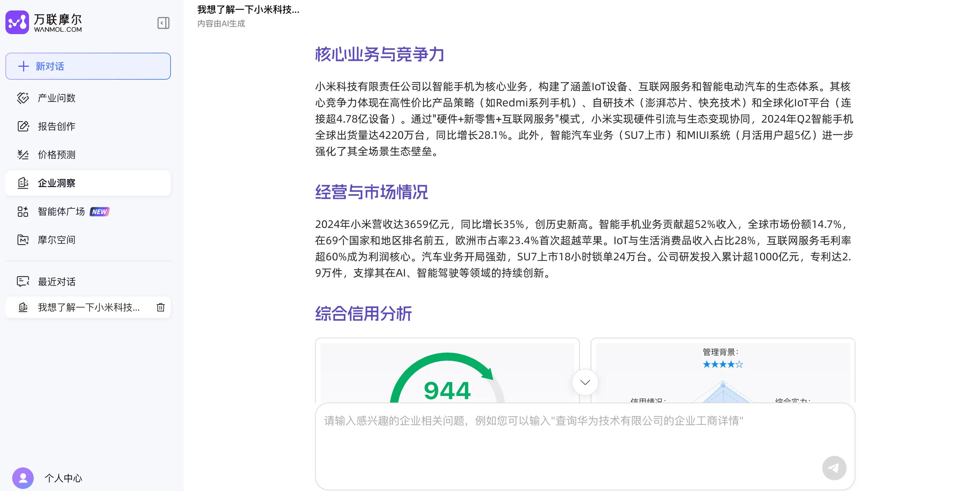
Task: Select 摩尔空间 in the sidebar
Action: (56, 240)
